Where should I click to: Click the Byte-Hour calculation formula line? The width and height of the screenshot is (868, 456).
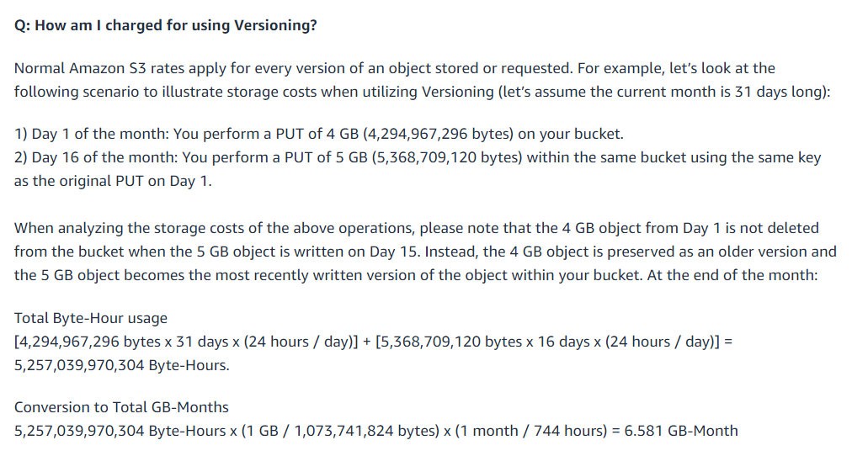point(373,342)
